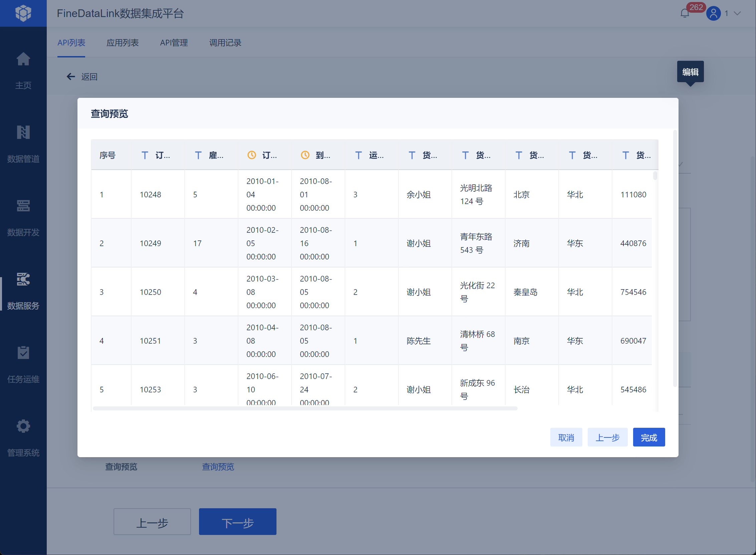This screenshot has width=756, height=555.
Task: Switch to the API管理 tab
Action: 174,43
